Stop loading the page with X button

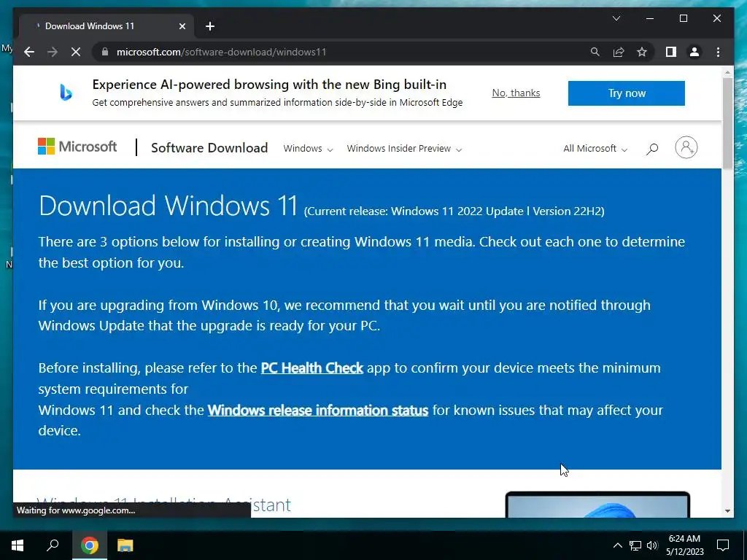click(x=76, y=52)
